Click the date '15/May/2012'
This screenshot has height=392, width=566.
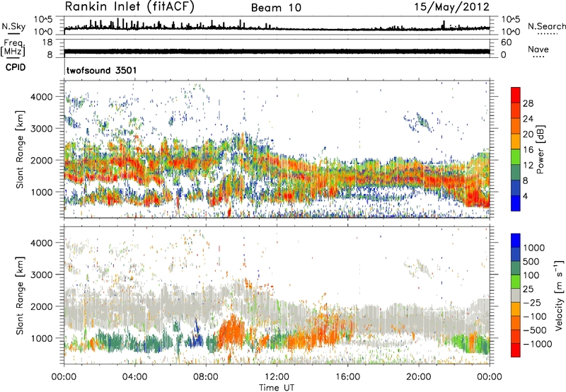click(x=452, y=7)
